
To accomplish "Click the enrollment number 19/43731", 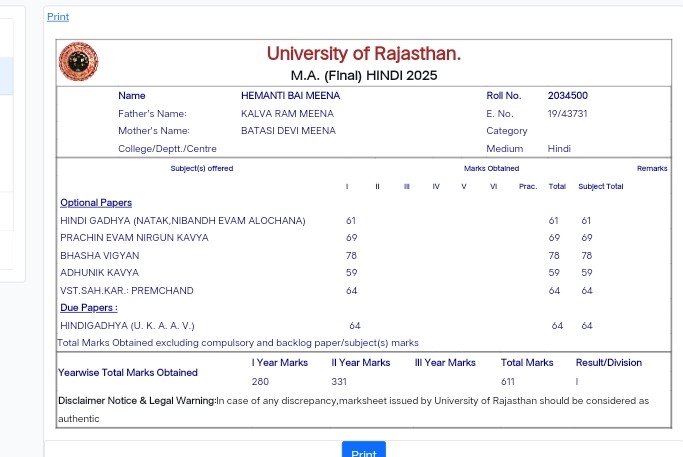I will click(567, 113).
